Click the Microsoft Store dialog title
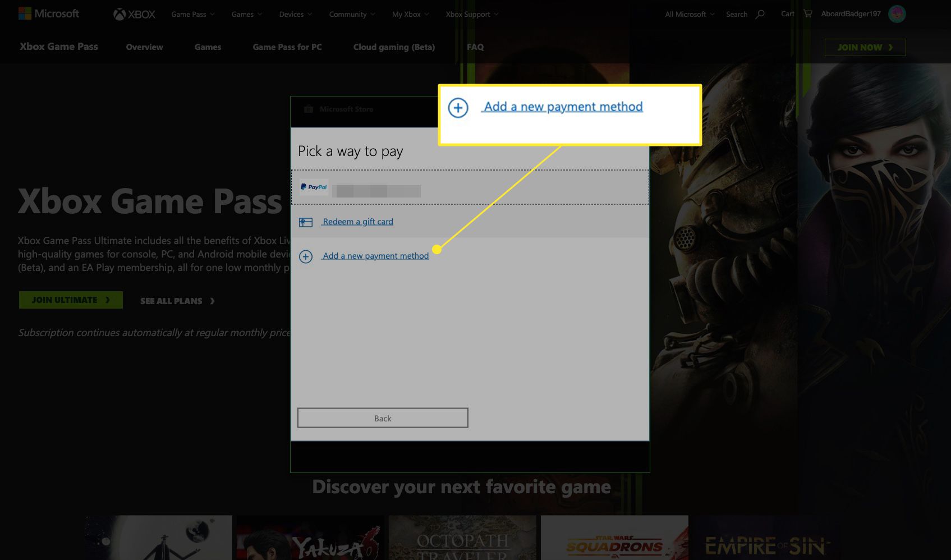The height and width of the screenshot is (560, 951). (346, 109)
